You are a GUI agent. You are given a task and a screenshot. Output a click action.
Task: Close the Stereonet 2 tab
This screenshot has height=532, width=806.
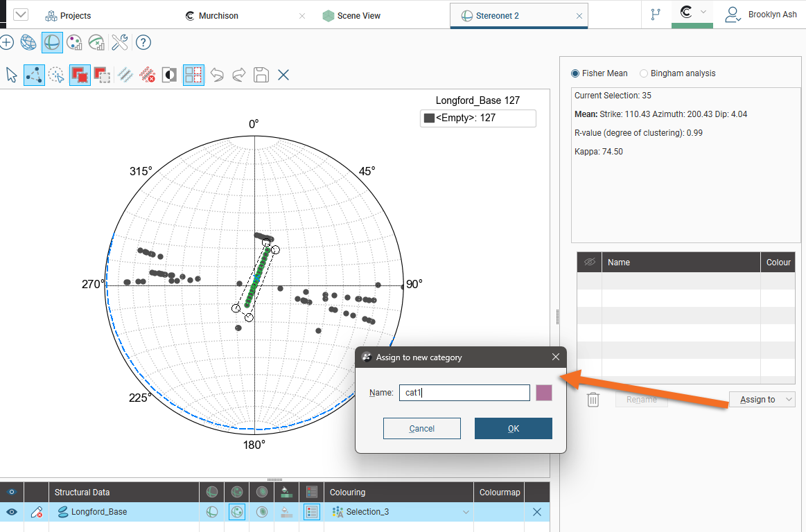[x=579, y=16]
